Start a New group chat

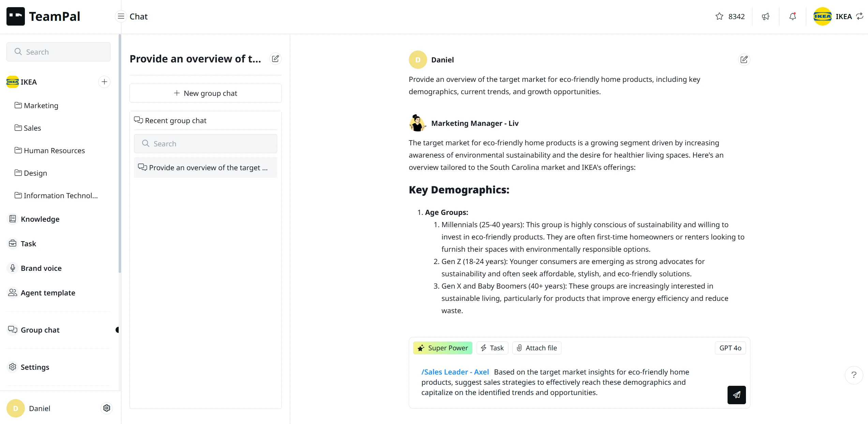[x=205, y=93]
